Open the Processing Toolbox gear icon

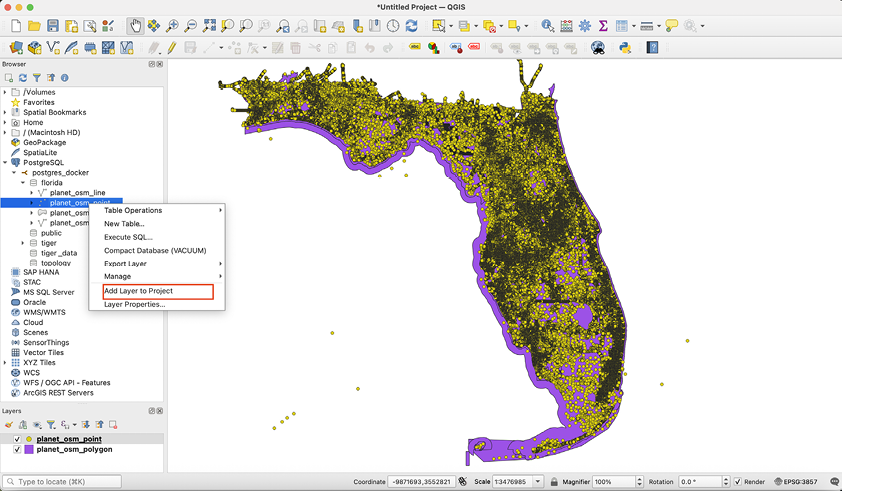[x=585, y=25]
